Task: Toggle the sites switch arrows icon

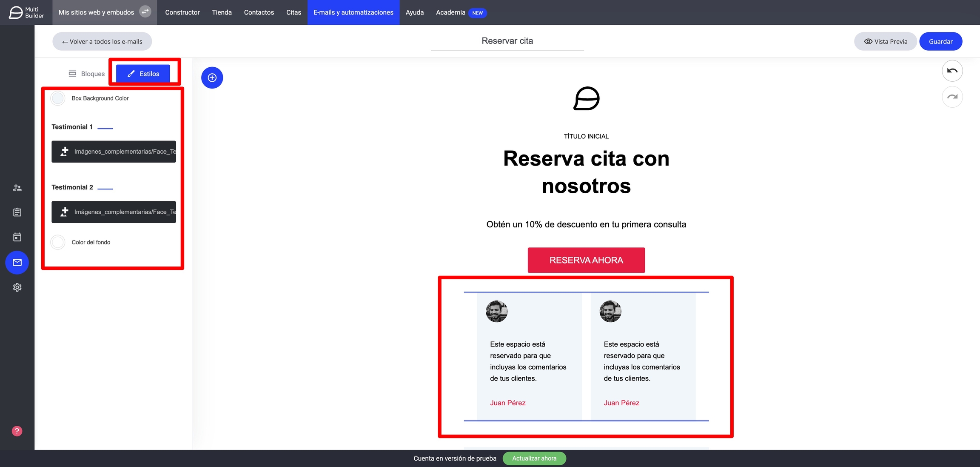Action: coord(145,12)
